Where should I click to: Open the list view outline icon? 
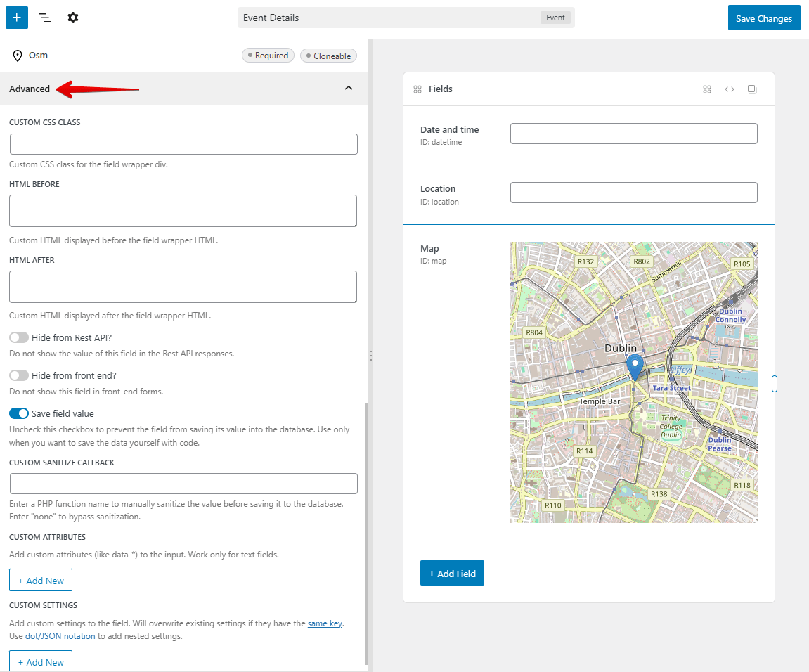pos(45,18)
